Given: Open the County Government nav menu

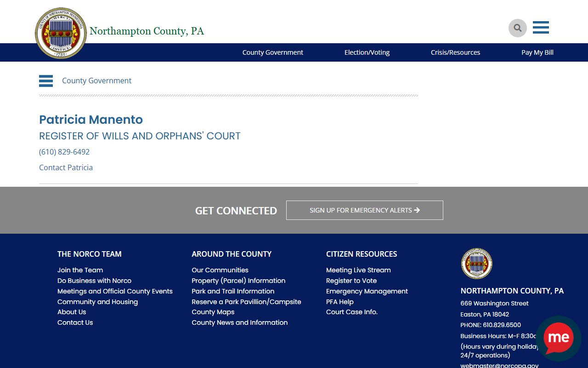Looking at the screenshot, I should point(273,52).
